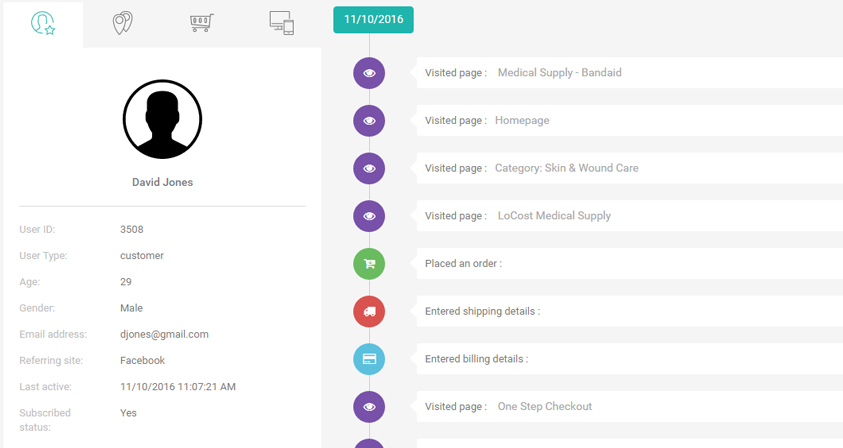The image size is (843, 448).
Task: Switch to the devices tab
Action: 281,23
